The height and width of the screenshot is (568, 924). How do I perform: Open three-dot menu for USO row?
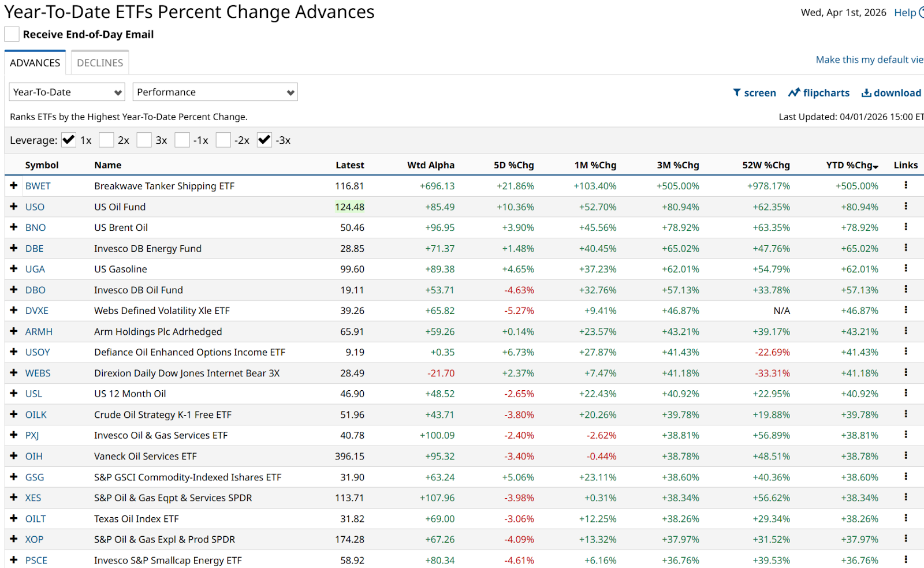[905, 206]
